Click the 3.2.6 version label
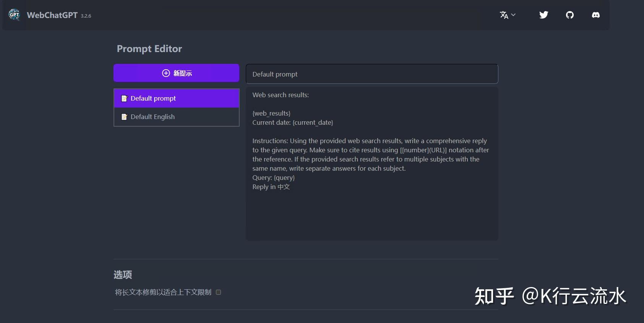 click(x=86, y=16)
